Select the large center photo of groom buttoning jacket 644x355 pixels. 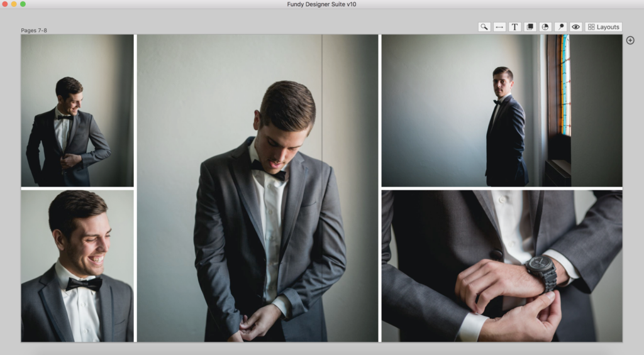pos(257,188)
